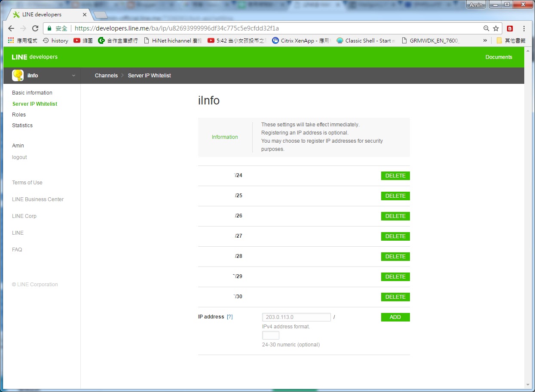Open the FAQ link

click(x=17, y=250)
